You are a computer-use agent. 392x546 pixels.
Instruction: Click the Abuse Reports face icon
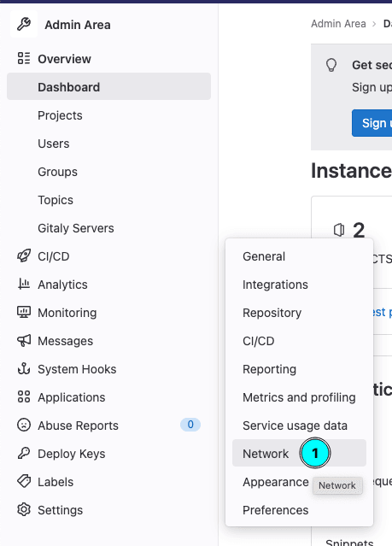24,425
